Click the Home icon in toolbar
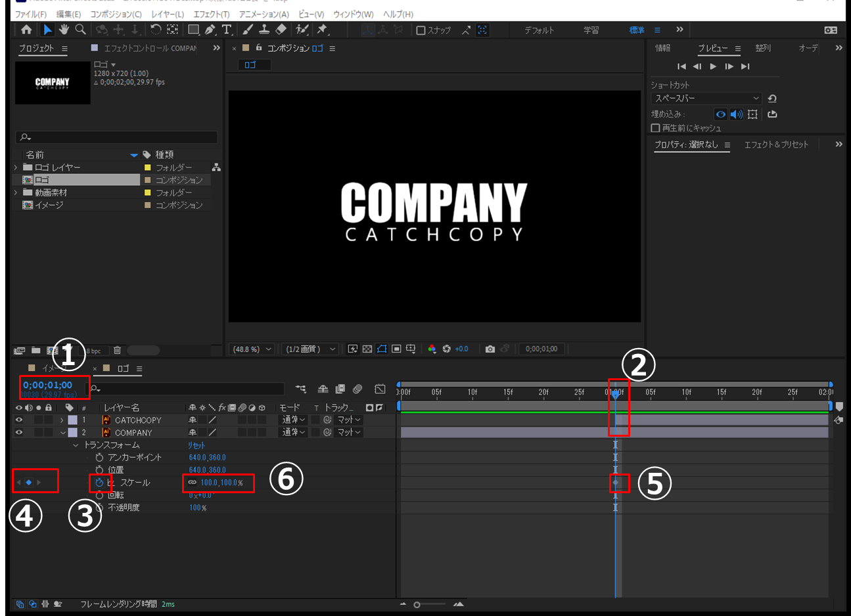The image size is (851, 616). pos(26,30)
